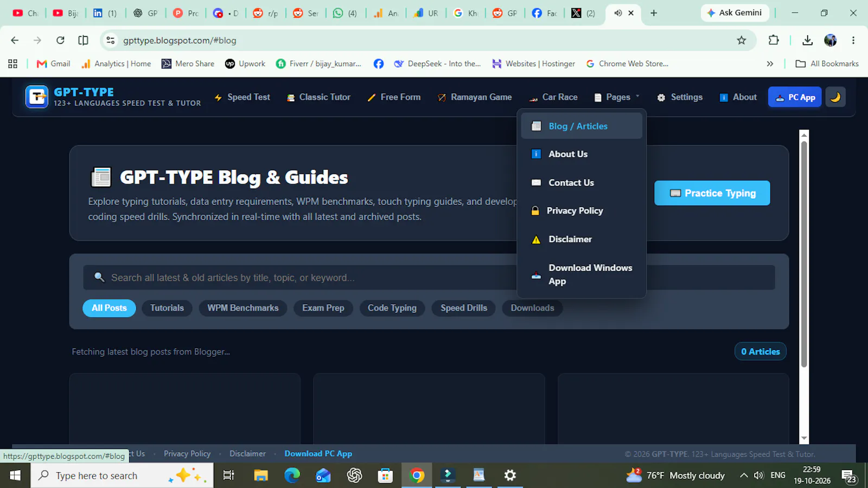Open the Car Race game
Image resolution: width=868 pixels, height=488 pixels.
point(553,97)
